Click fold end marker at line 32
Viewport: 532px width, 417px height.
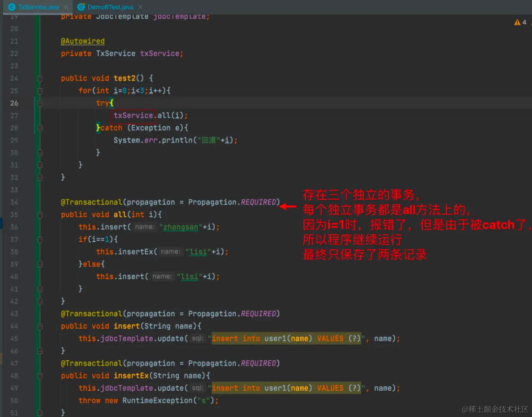click(40, 178)
